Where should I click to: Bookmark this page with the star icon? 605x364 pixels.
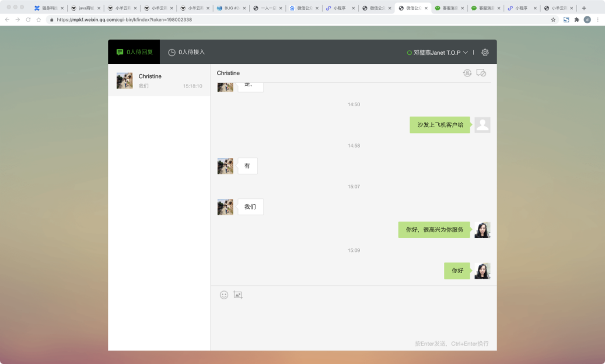point(553,19)
